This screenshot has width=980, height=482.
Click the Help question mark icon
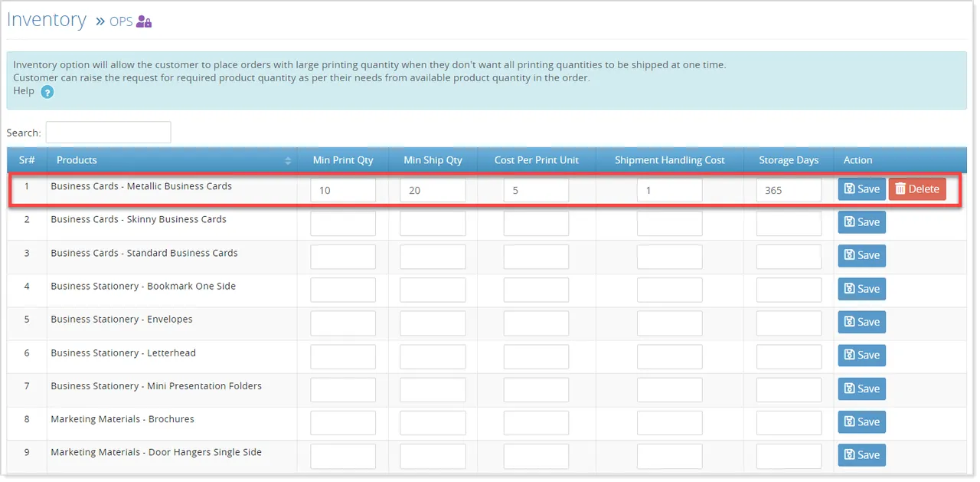(47, 91)
